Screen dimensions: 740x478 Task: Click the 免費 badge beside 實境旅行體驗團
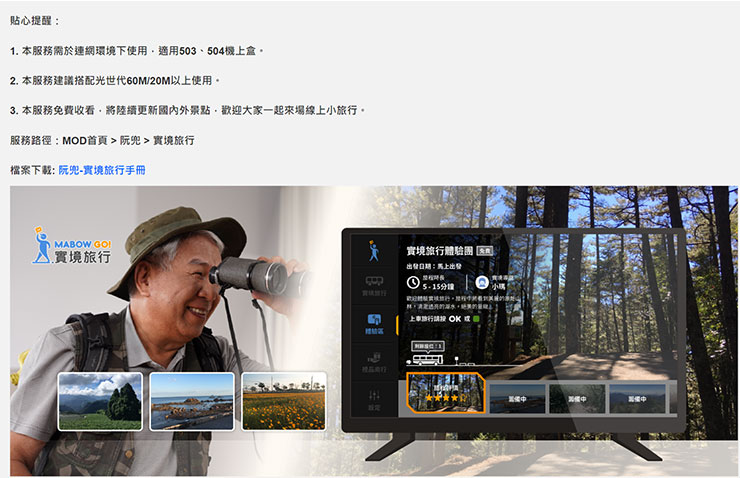(484, 250)
